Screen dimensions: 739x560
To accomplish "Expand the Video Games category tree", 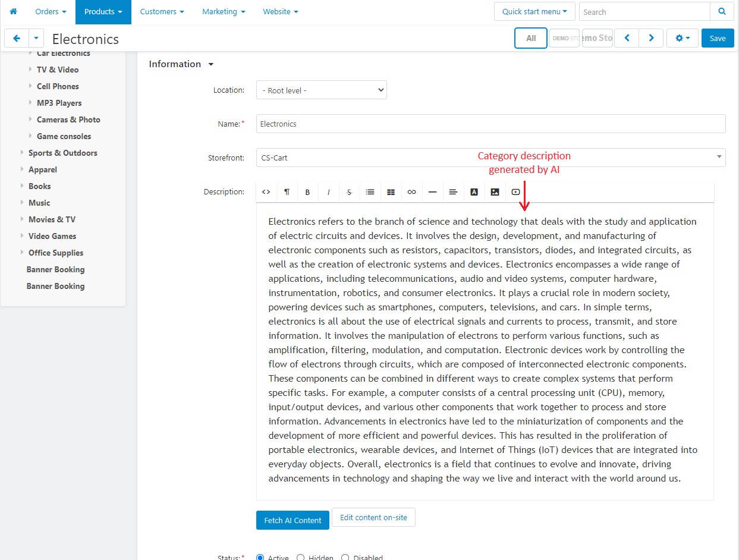I will pos(23,236).
